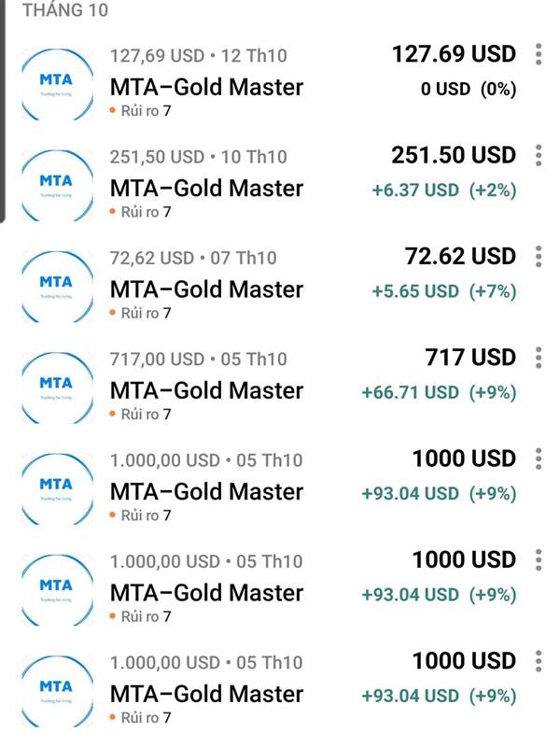The width and height of the screenshot is (560, 747).
Task: Tap the THÁNG 10 section header
Action: [x=64, y=11]
